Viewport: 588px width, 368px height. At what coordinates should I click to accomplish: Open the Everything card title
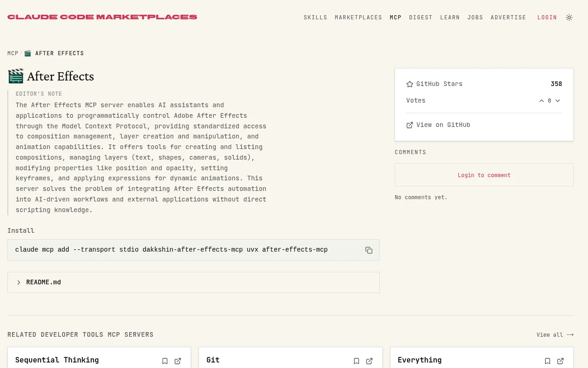click(x=420, y=360)
